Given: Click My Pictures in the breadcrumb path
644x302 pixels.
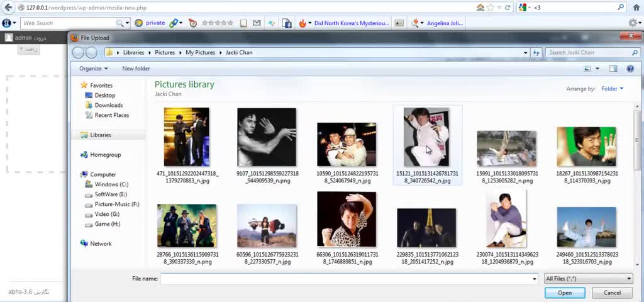Looking at the screenshot, I should [201, 53].
